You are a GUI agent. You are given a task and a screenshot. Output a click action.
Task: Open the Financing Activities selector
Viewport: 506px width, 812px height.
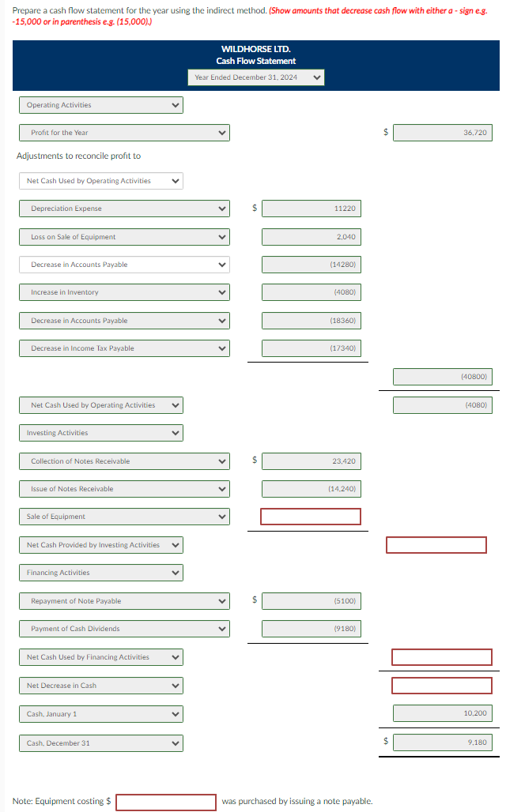[100, 573]
